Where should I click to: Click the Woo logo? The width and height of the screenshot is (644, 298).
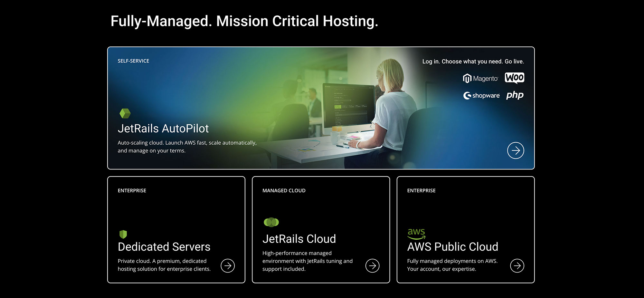pos(515,78)
